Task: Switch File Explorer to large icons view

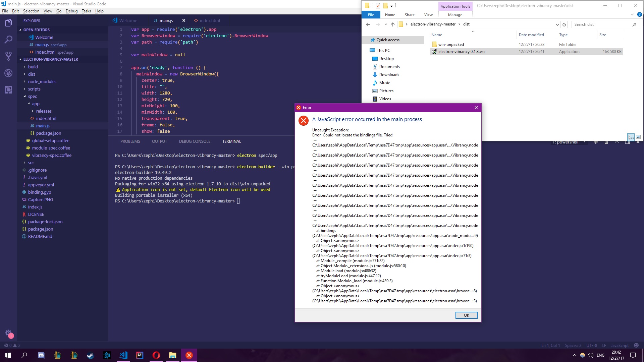Action: (x=638, y=137)
